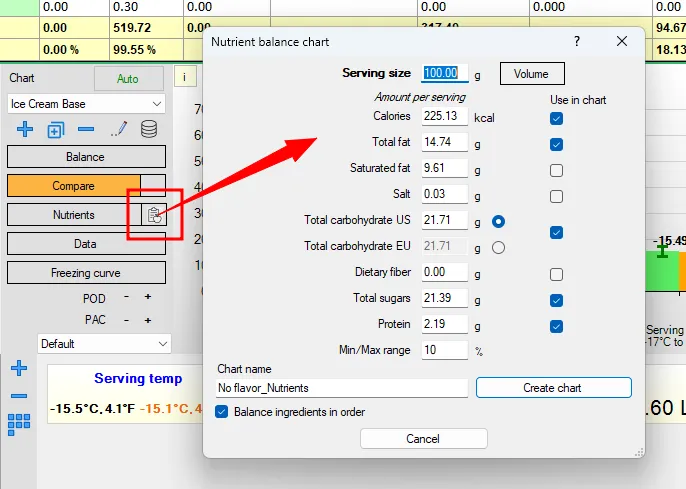
Task: Click table cell showing 519.72
Action: click(146, 28)
